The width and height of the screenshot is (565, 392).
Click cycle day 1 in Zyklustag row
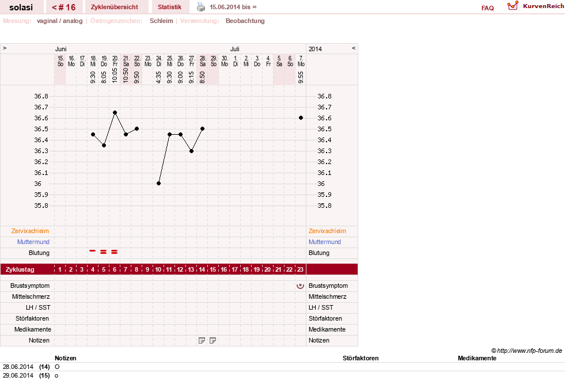pos(60,269)
